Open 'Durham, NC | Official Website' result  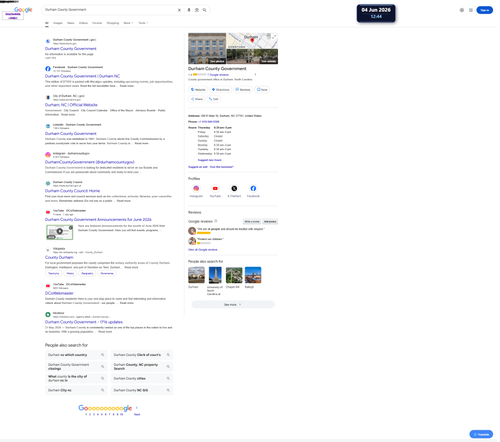(x=71, y=105)
